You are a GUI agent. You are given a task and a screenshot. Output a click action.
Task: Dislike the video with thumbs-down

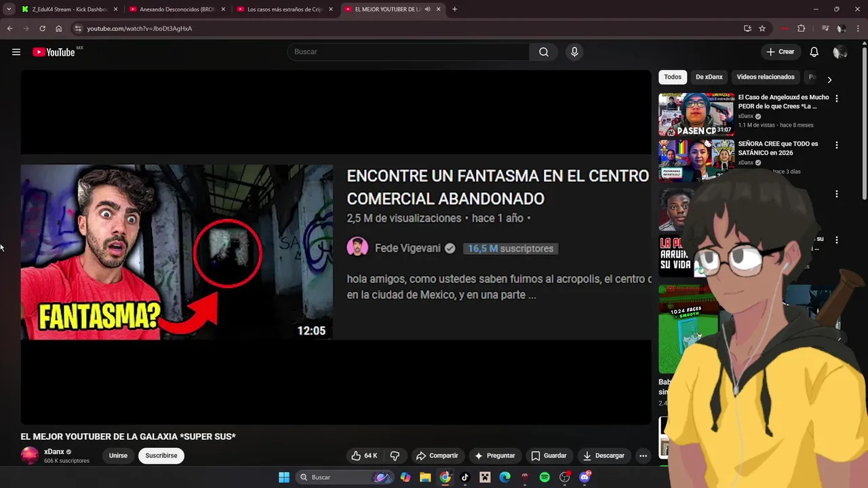pos(395,455)
